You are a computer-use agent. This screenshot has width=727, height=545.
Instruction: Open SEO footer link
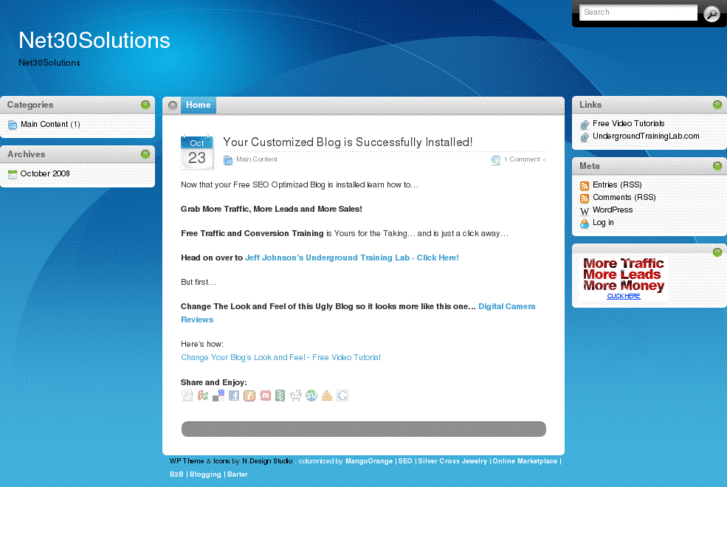405,461
